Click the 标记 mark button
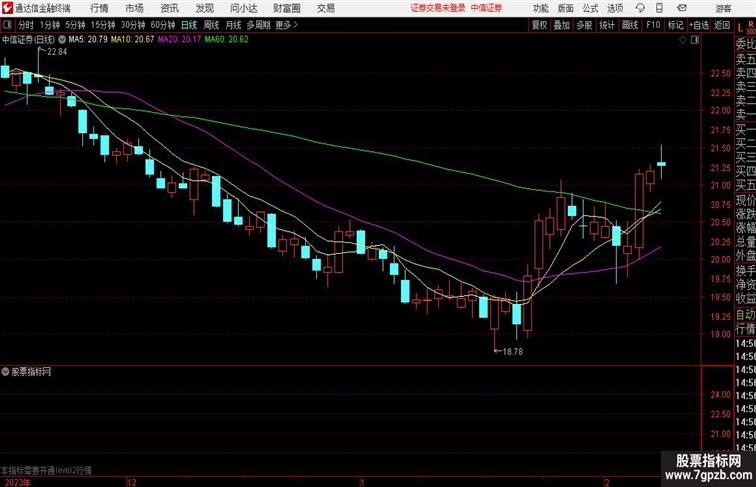The width and height of the screenshot is (756, 487). [x=675, y=25]
